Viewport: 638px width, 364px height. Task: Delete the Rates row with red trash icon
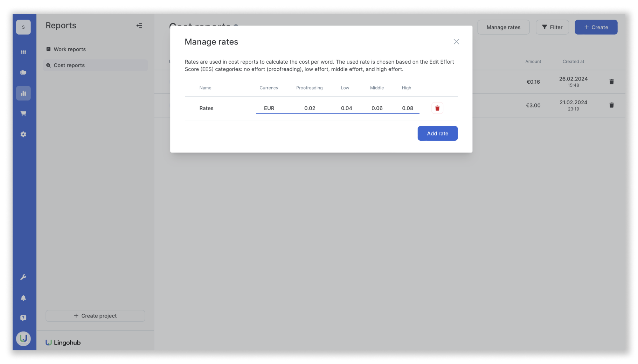click(x=437, y=108)
